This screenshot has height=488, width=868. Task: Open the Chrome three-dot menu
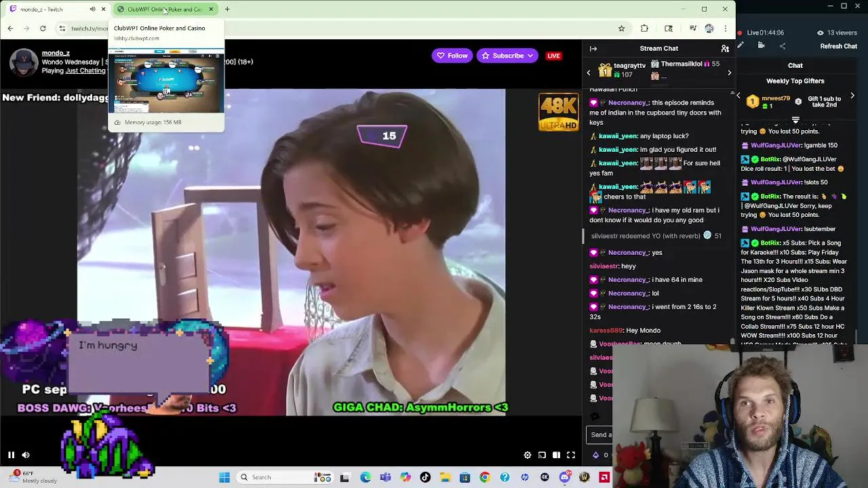point(725,28)
